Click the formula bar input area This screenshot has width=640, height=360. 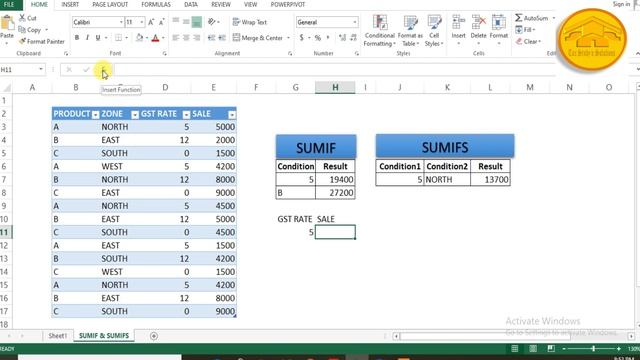[335, 70]
